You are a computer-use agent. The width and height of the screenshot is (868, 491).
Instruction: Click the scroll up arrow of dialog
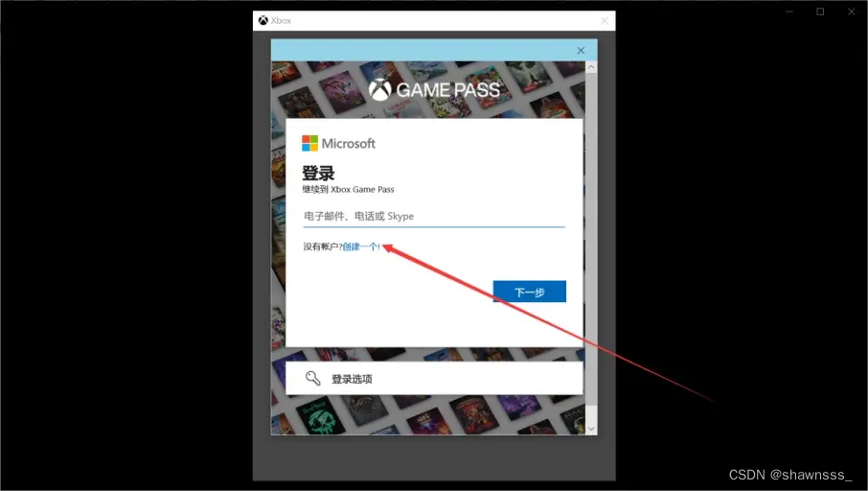[591, 67]
